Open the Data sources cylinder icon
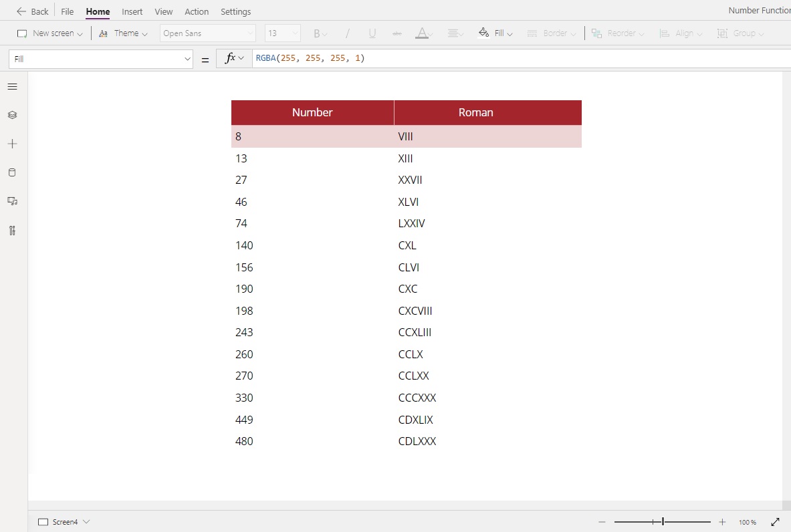The width and height of the screenshot is (791, 532). pyautogui.click(x=13, y=172)
